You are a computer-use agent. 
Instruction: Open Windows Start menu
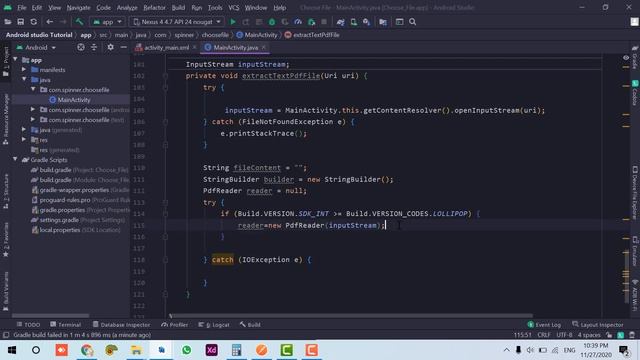coord(11,350)
